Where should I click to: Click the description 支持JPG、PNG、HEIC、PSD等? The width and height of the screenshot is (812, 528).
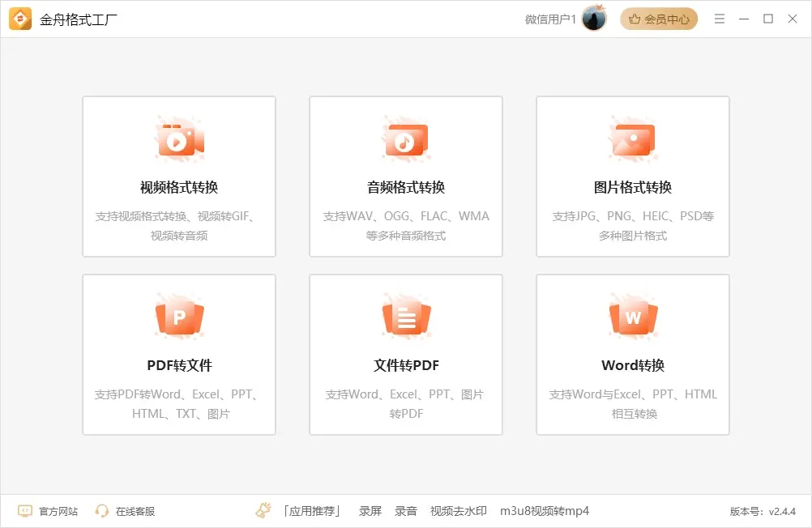tap(633, 216)
